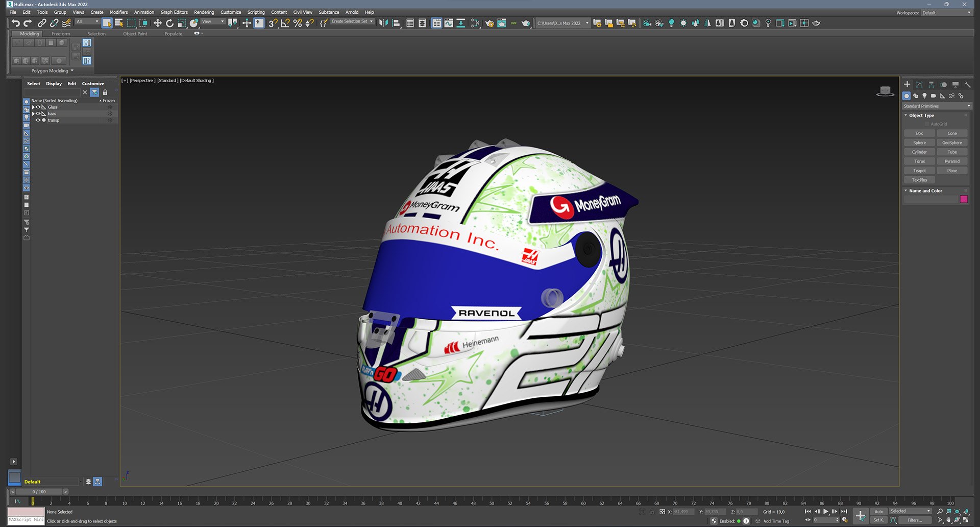Open the Scripting menu
This screenshot has width=980, height=527.
pos(256,12)
